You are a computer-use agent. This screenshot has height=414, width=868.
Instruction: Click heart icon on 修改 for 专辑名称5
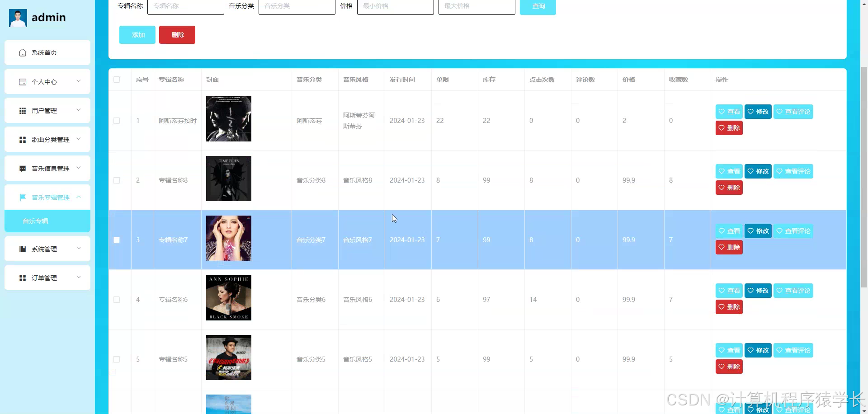click(750, 350)
